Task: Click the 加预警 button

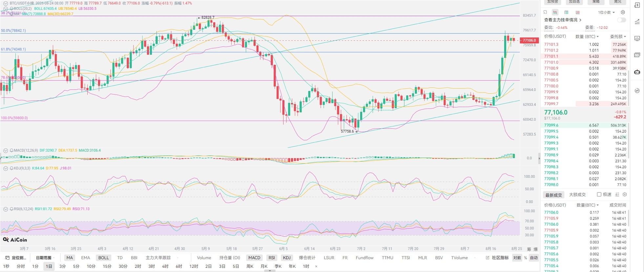Action: (553, 2)
